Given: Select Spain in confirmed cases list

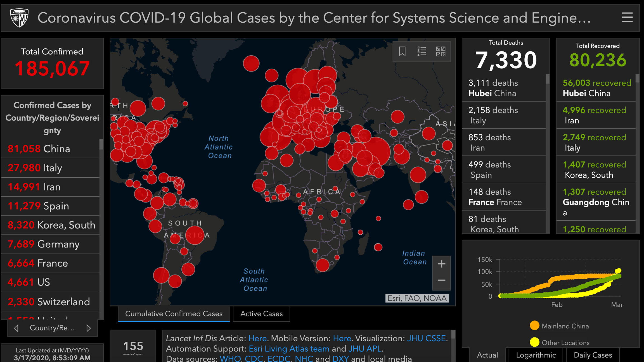Looking at the screenshot, I should (50, 206).
